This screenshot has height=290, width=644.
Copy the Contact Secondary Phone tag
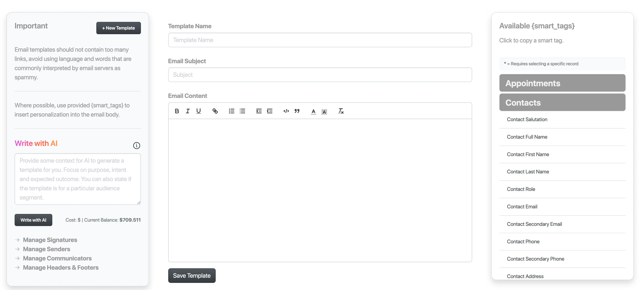pos(562,259)
